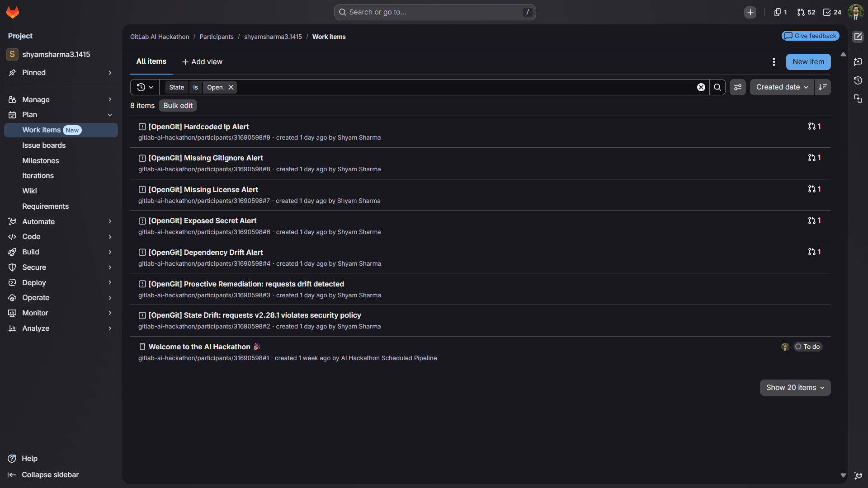The height and width of the screenshot is (488, 868).
Task: Click the GitLab fox logo
Action: [13, 12]
